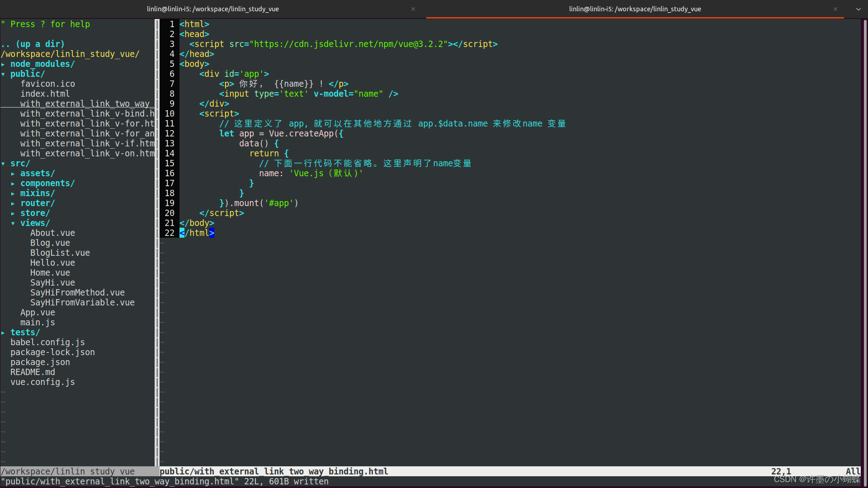This screenshot has height=488, width=868.
Task: Expand the node_modules folder arrow
Action: (3, 64)
